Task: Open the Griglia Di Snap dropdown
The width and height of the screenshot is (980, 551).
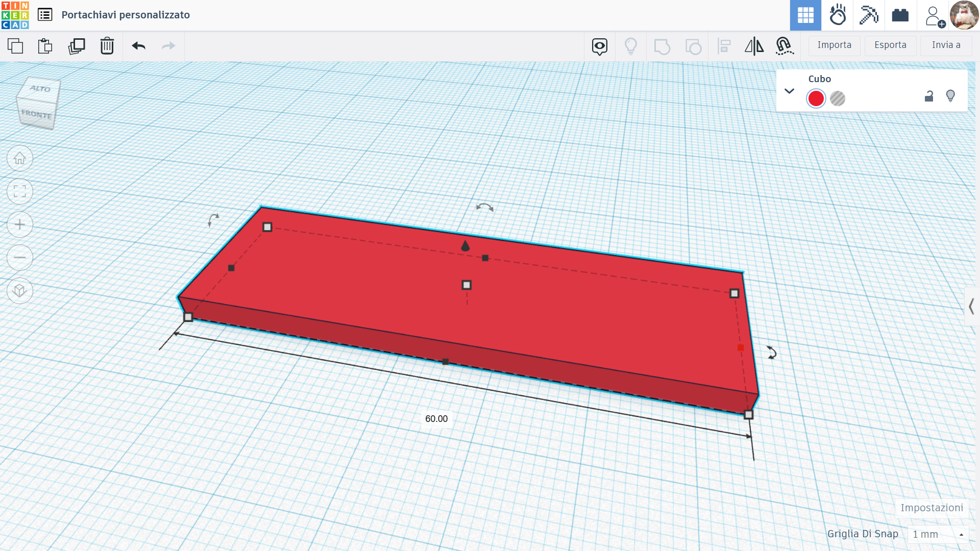Action: 938,534
